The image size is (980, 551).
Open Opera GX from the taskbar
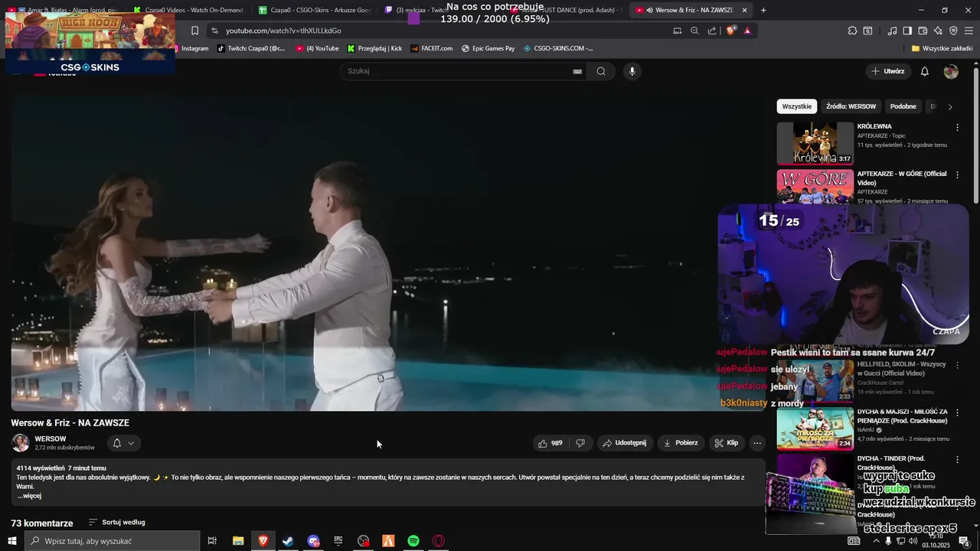[x=439, y=541]
